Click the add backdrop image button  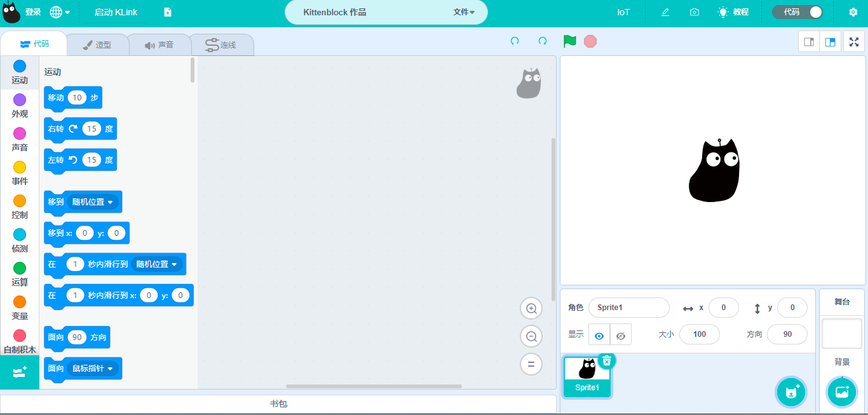pos(841,391)
